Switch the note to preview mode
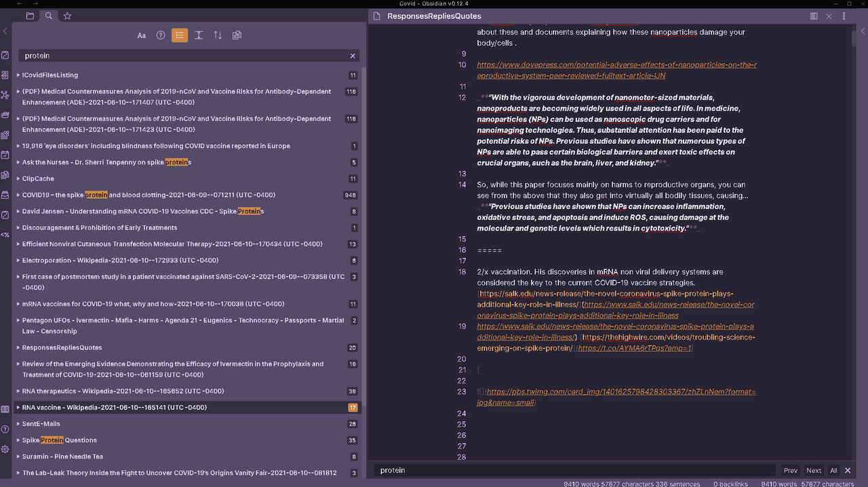 814,16
